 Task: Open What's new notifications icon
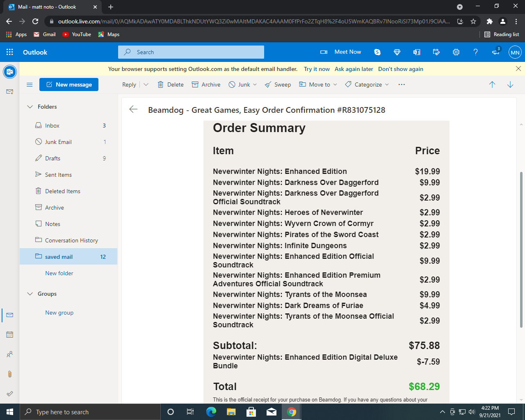495,52
